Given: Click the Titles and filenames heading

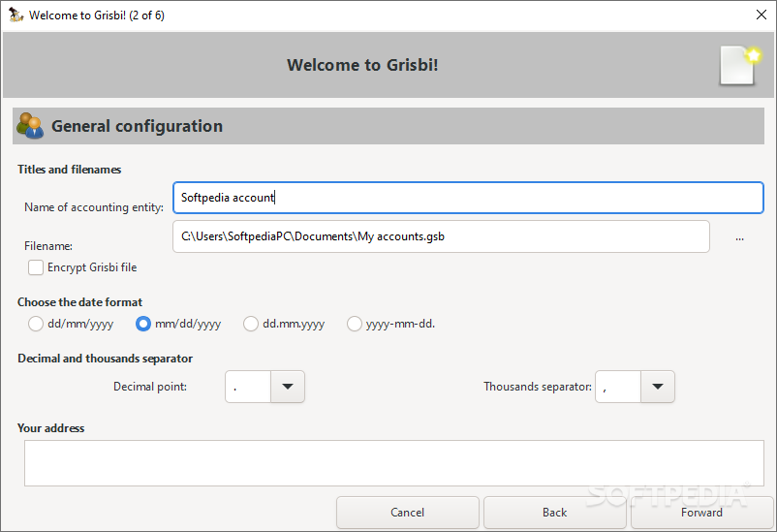Looking at the screenshot, I should click(70, 170).
